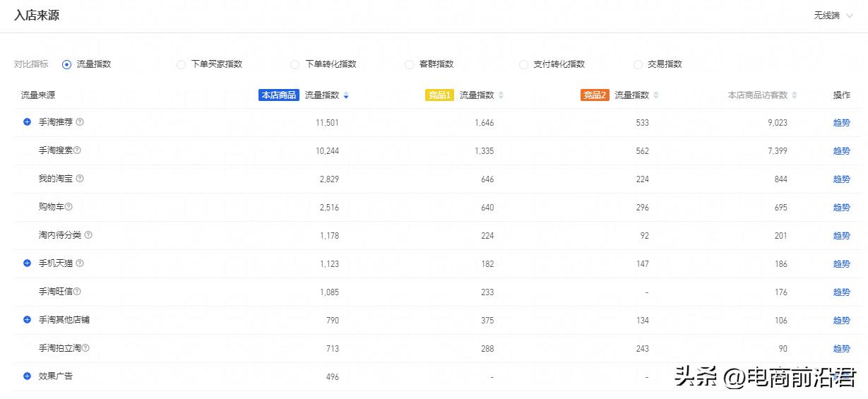The width and height of the screenshot is (868, 399).
Task: Expand the 手淘推荐 traffic source row
Action: coord(27,122)
